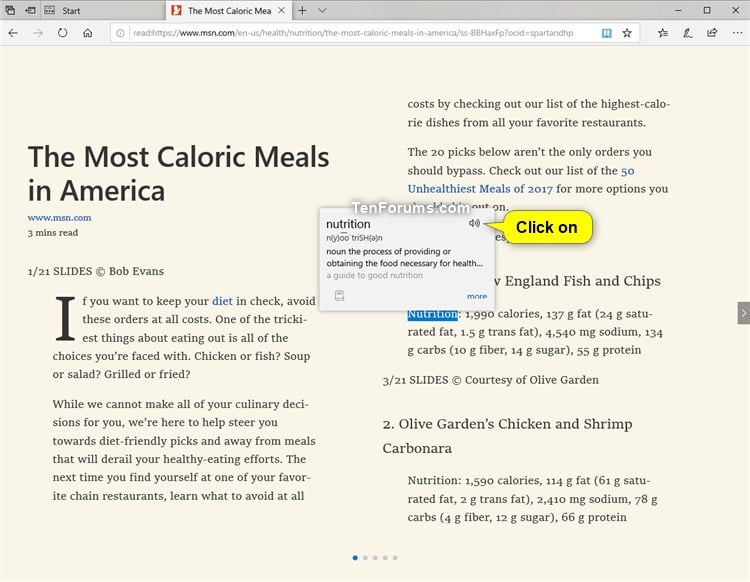Click 'England Fish and Chips' heading text
This screenshot has width=750, height=582.
point(583,281)
